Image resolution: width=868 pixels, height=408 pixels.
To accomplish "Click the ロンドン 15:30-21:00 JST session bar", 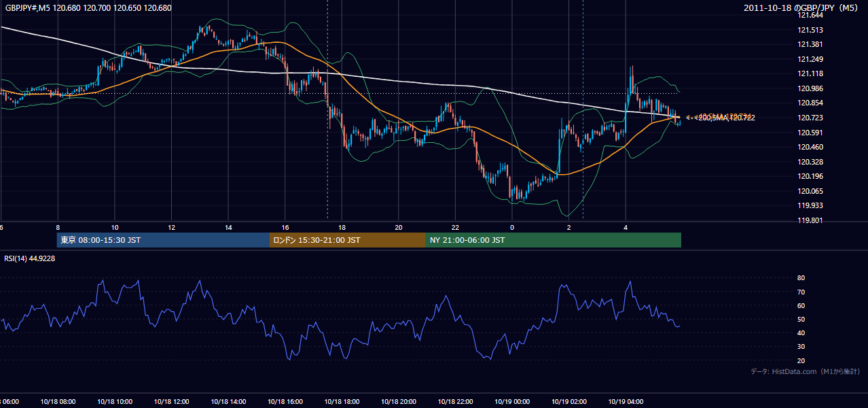I will coord(348,240).
